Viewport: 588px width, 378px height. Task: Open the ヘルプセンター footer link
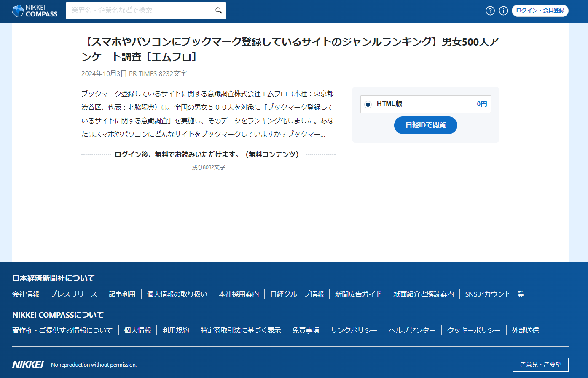pos(412,330)
